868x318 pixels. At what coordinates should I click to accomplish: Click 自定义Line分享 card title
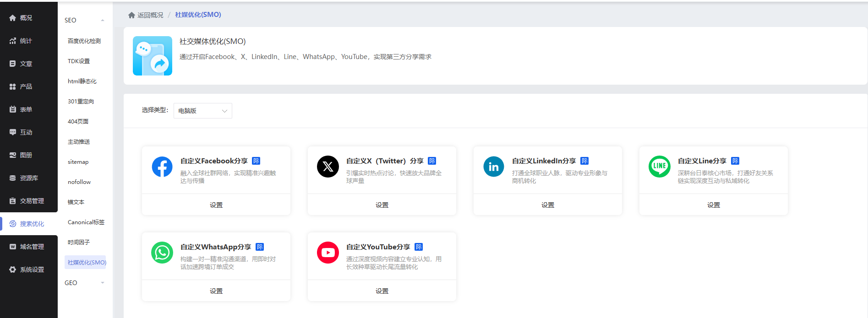(x=702, y=161)
